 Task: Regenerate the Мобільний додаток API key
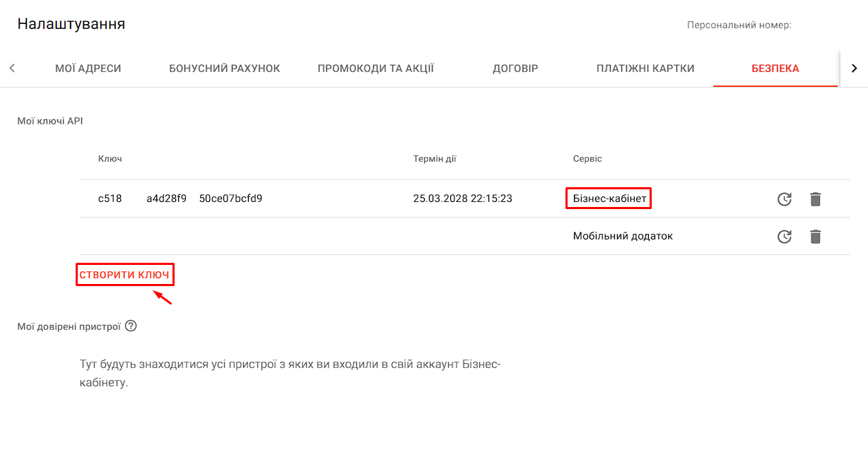point(785,236)
